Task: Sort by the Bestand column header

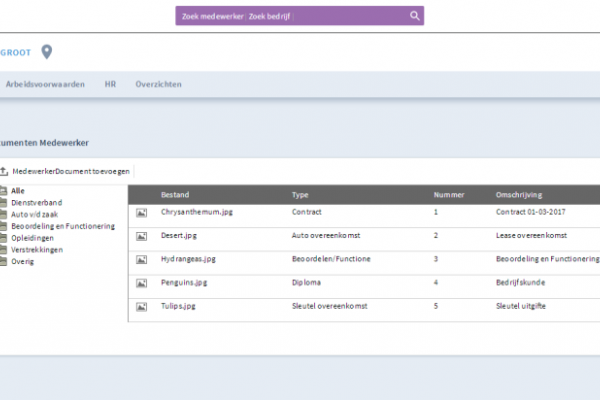Action: click(174, 194)
